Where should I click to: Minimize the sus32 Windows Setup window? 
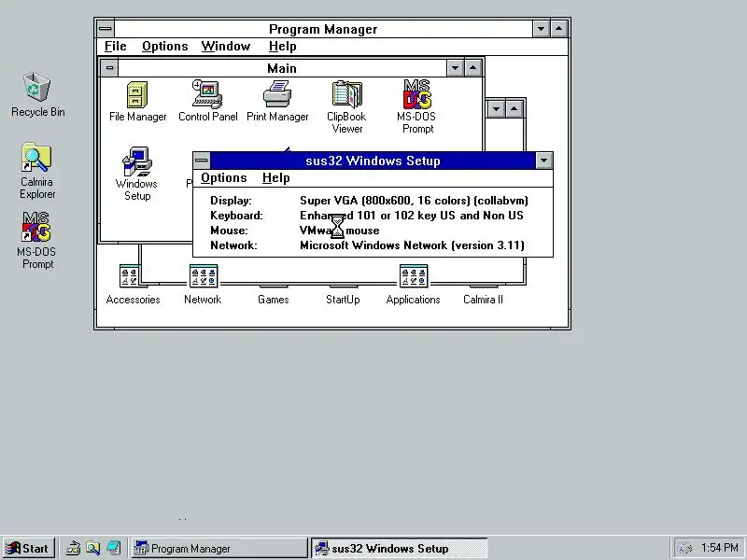click(543, 161)
